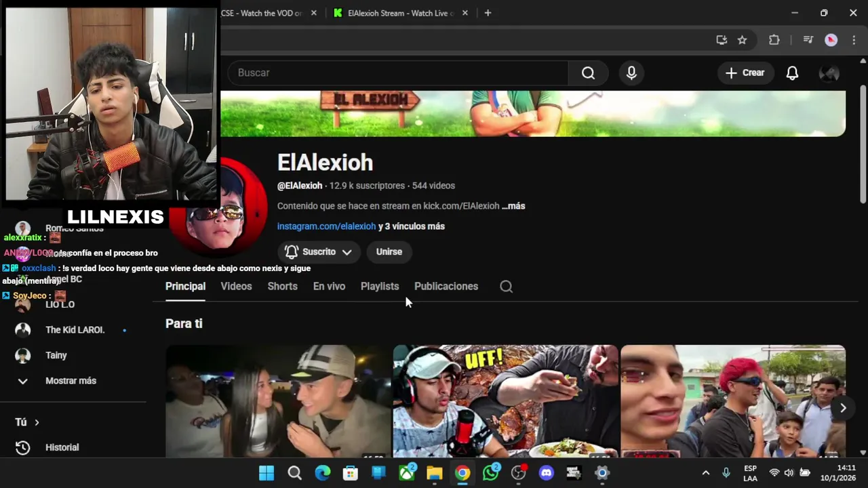Viewport: 868px width, 488px height.
Task: Open the En vivo tab
Action: (x=329, y=286)
